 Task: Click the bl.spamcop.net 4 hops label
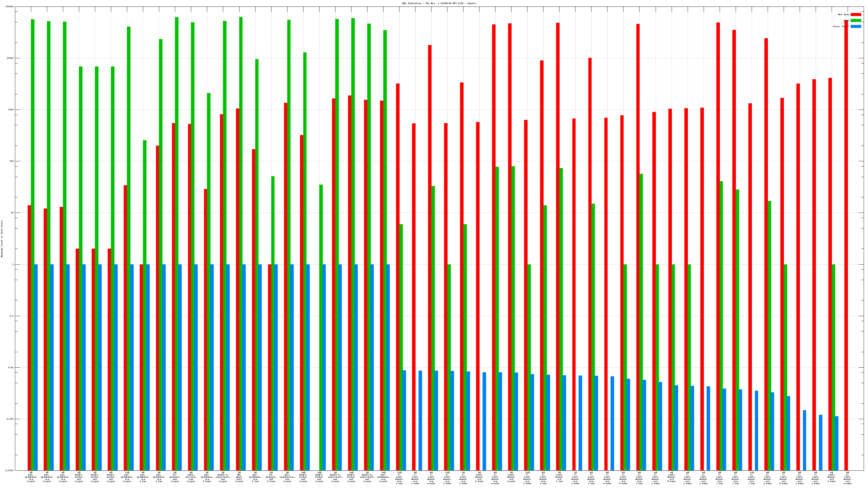(271, 477)
